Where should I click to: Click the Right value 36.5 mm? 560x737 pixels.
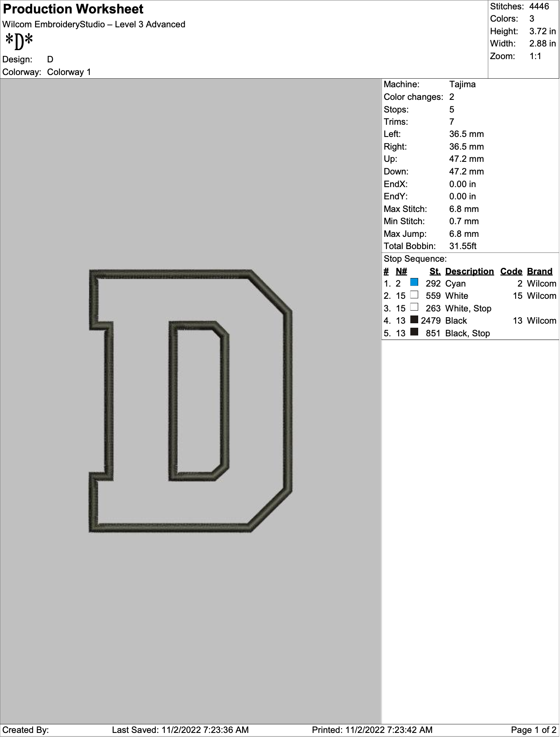tap(466, 147)
